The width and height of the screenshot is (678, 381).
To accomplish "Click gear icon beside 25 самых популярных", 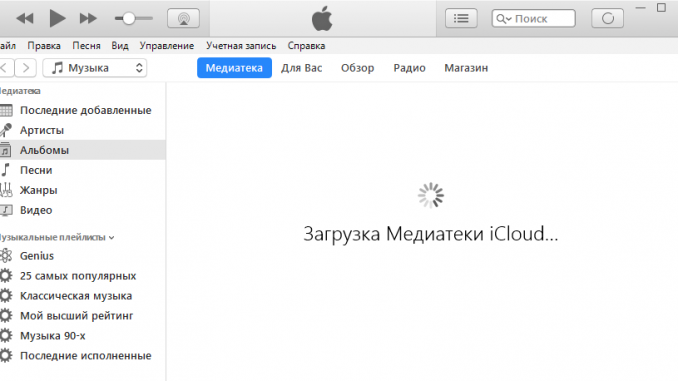I will (6, 275).
